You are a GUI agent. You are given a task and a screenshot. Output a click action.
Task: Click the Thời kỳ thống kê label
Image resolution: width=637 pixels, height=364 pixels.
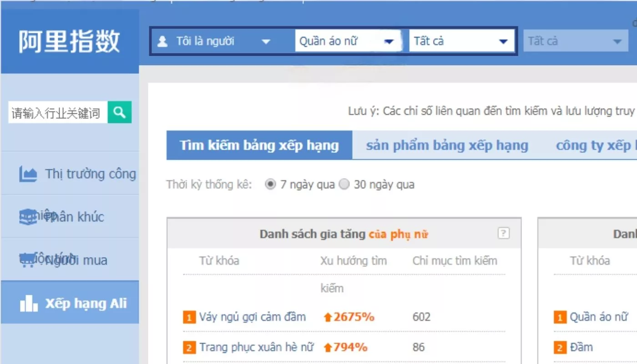209,185
